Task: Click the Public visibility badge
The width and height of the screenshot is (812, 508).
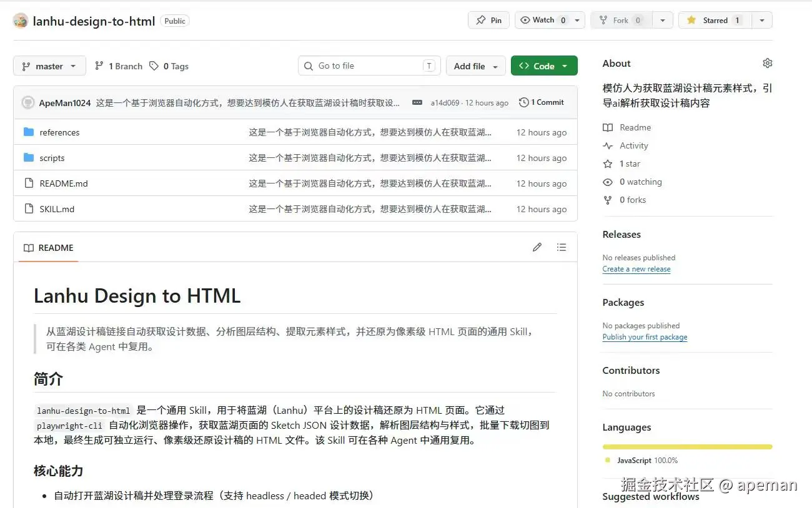Action: (175, 21)
